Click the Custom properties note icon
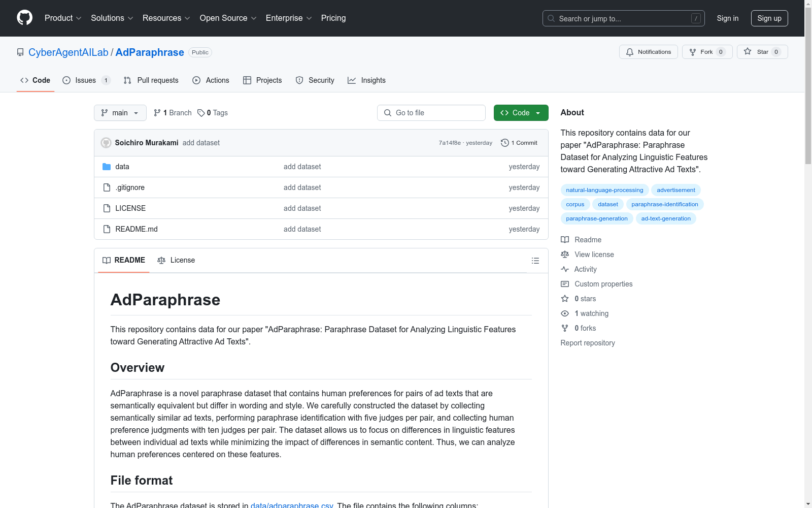The width and height of the screenshot is (812, 508). [x=565, y=284]
